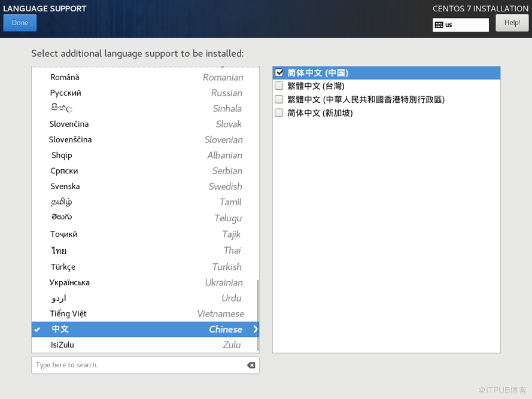Expand the Chinese row arrow
Screen dimensions: 532x399
tap(255, 329)
